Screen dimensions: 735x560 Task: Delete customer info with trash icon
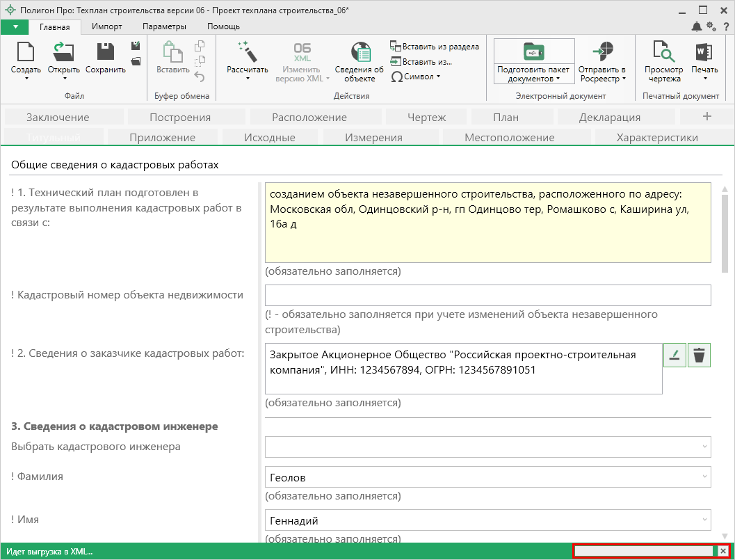click(x=699, y=355)
